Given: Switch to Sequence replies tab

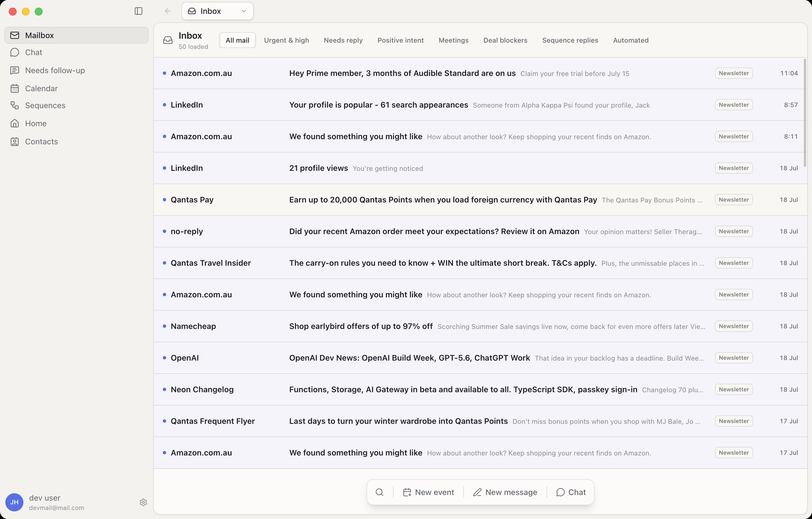Looking at the screenshot, I should pyautogui.click(x=570, y=40).
